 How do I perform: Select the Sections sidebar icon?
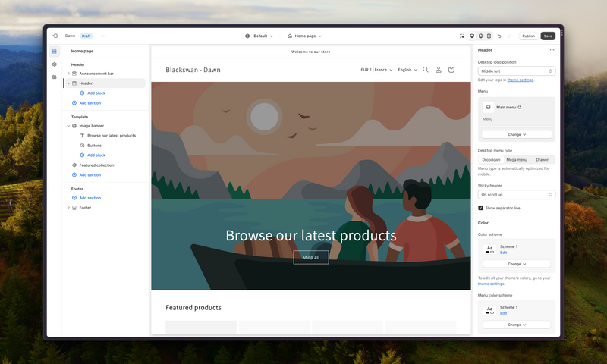(x=54, y=52)
